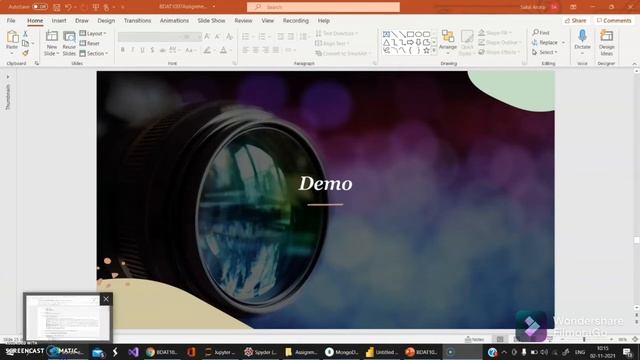Image resolution: width=640 pixels, height=360 pixels.
Task: Click the Clear All Formatting icon
Action: coord(229,37)
